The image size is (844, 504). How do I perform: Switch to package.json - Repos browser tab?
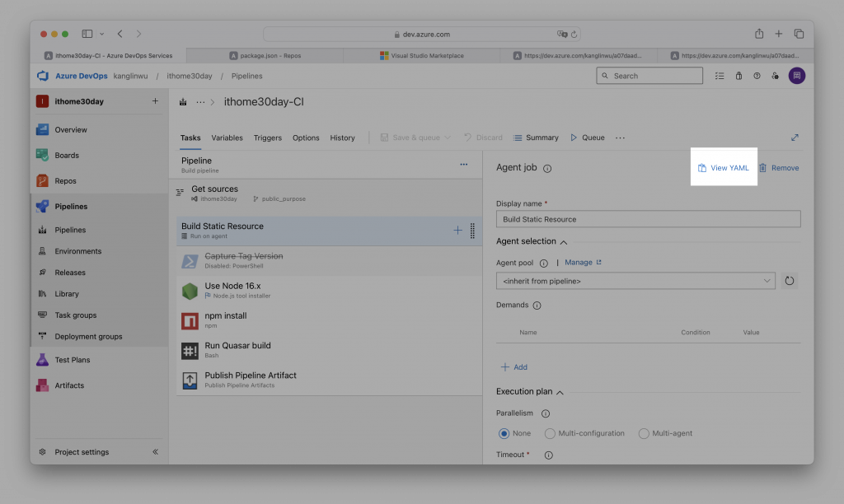point(265,55)
